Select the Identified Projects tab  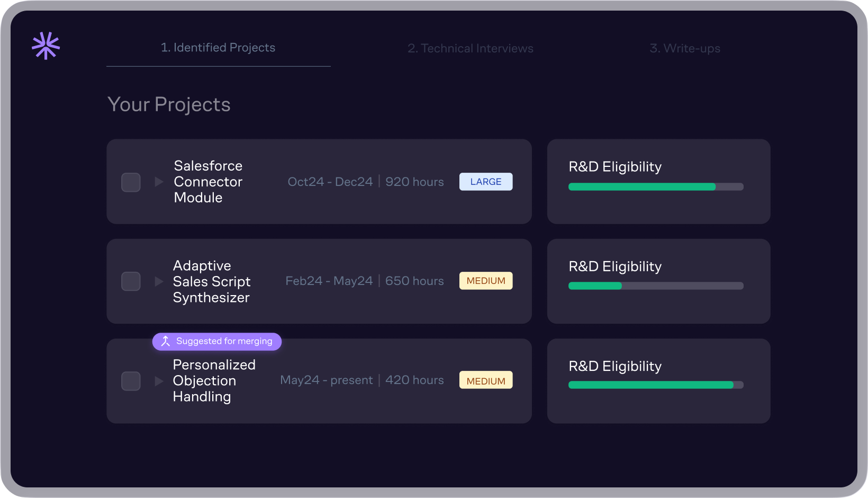click(x=218, y=47)
